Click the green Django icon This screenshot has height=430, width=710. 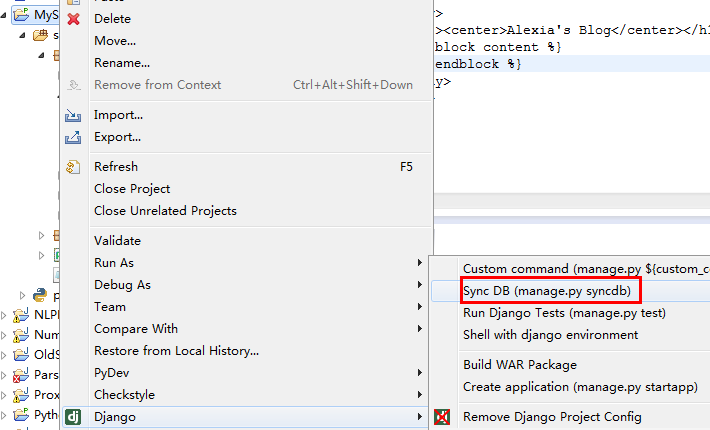point(73,416)
